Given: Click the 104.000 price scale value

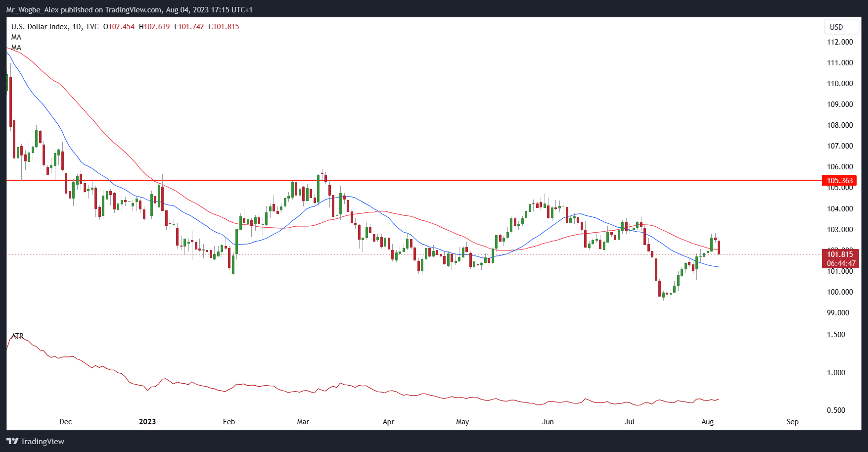Looking at the screenshot, I should tap(840, 209).
